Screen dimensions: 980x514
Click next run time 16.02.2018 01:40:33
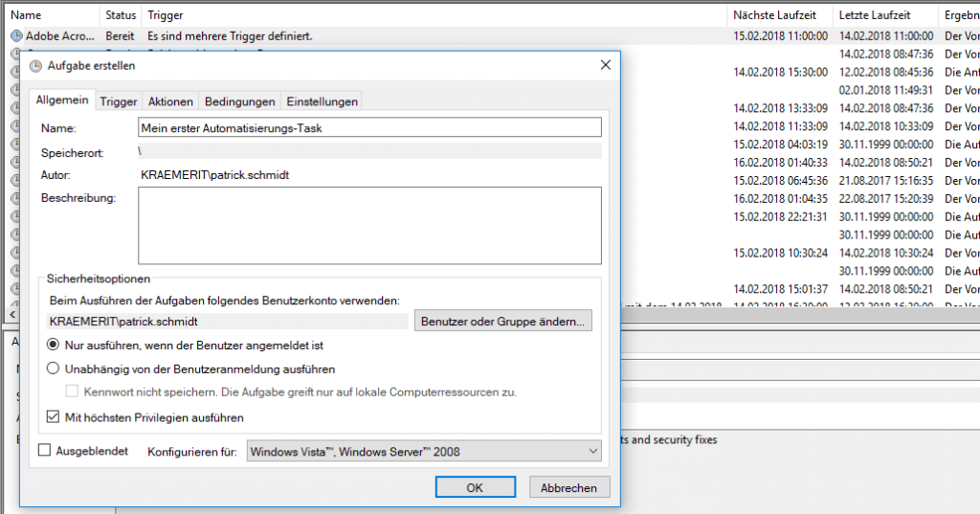780,163
